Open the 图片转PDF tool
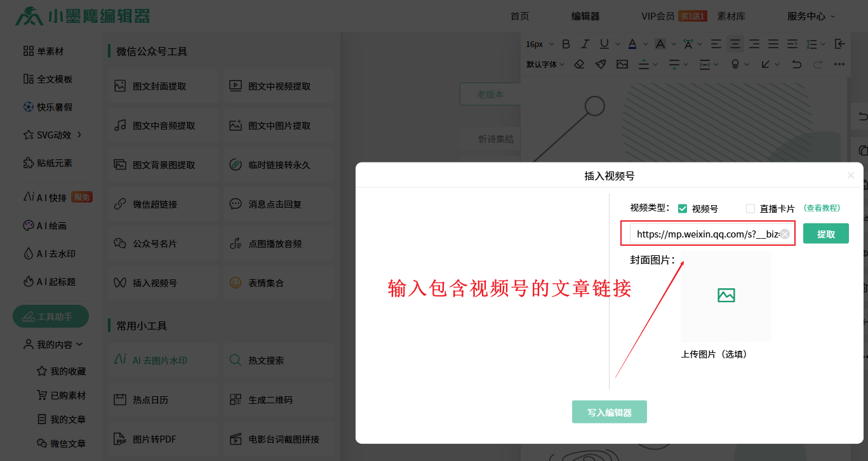Screen dimensions: 868x461 163,439
